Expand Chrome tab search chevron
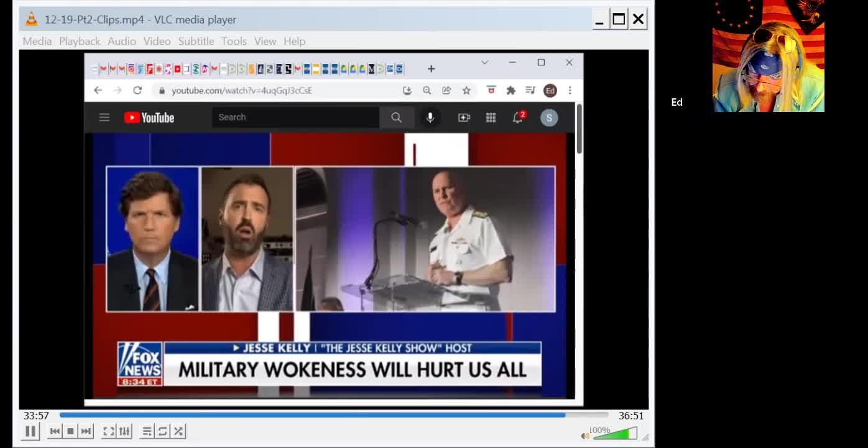868x448 pixels. pyautogui.click(x=484, y=62)
